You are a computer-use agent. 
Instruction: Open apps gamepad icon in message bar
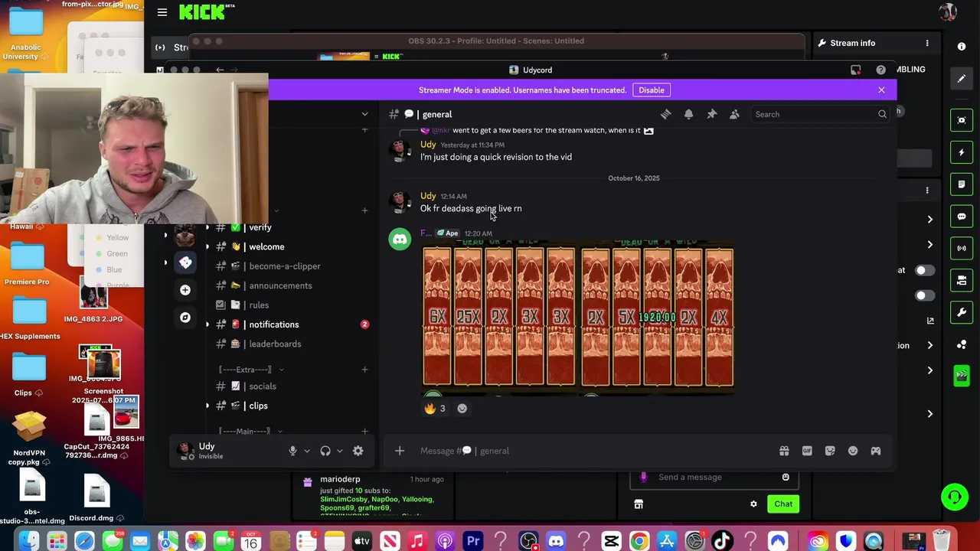point(876,451)
